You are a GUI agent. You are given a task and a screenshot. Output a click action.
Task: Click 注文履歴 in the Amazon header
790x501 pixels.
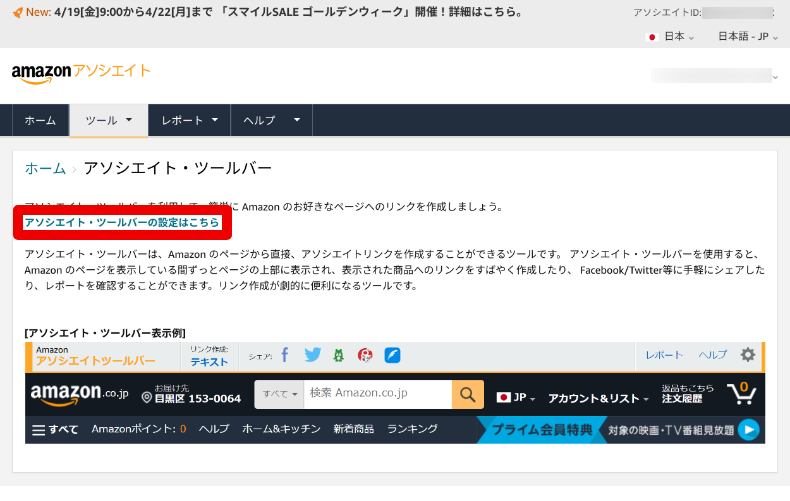[x=682, y=399]
